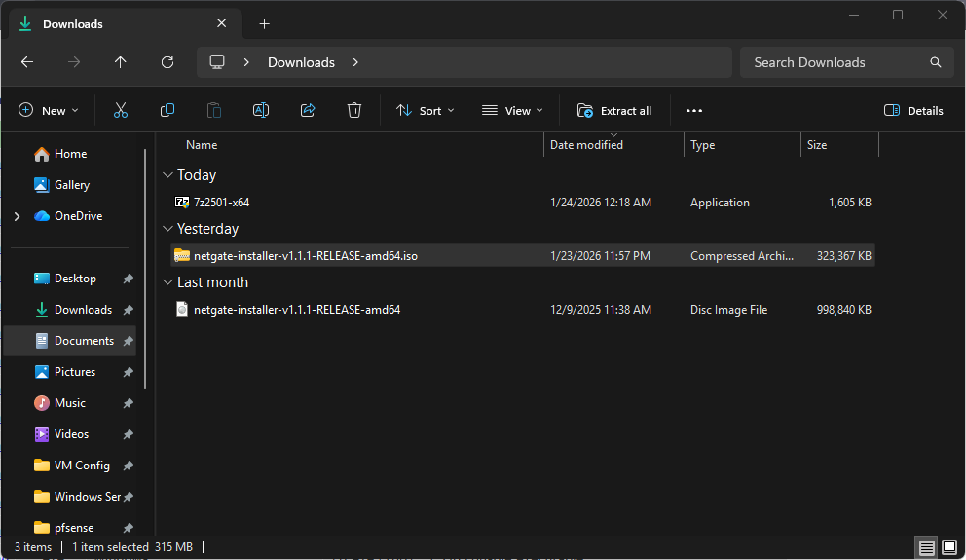
Task: Click in the Search Downloads field
Action: pos(833,62)
